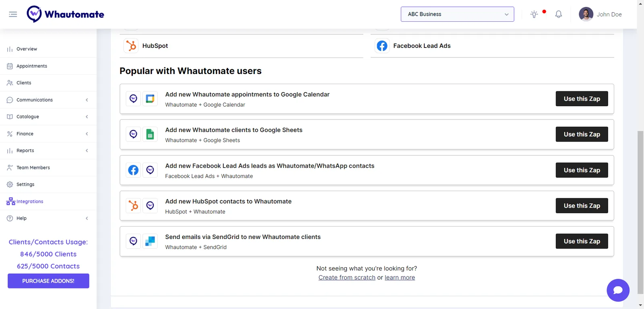This screenshot has width=644, height=309.
Task: Click the HubSpot app icon in the app list
Action: pos(131,46)
